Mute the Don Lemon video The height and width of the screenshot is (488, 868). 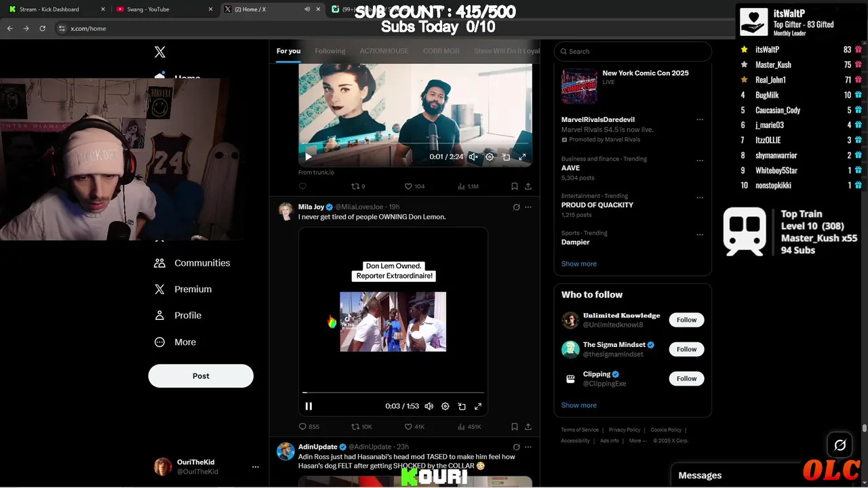coord(429,406)
